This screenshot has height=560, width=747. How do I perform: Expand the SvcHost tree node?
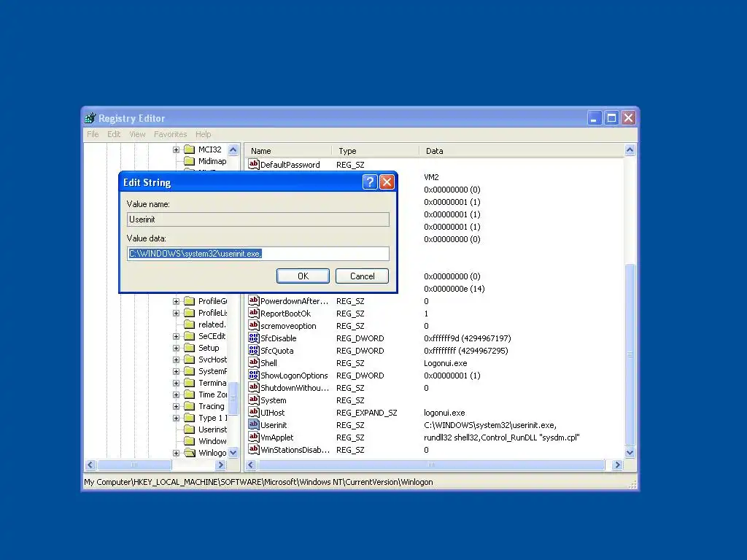(176, 359)
